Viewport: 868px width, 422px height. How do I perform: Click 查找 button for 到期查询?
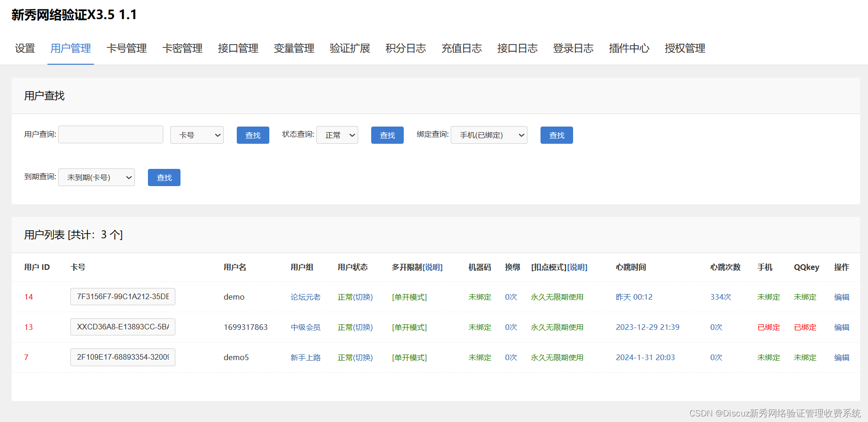(164, 177)
